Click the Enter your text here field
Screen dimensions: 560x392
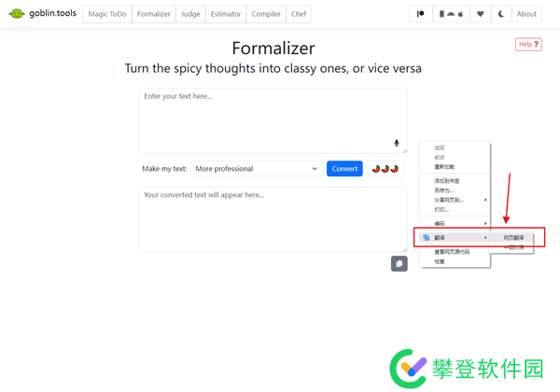pyautogui.click(x=273, y=121)
